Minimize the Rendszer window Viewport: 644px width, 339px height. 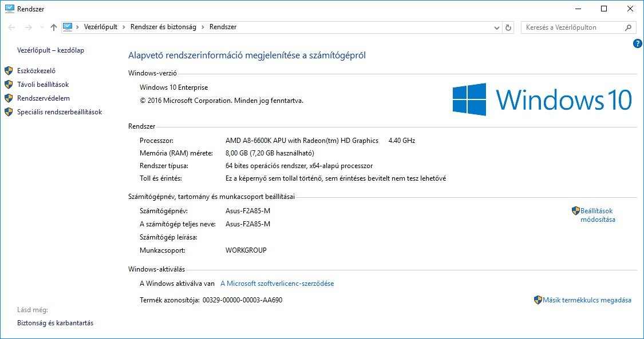click(578, 9)
